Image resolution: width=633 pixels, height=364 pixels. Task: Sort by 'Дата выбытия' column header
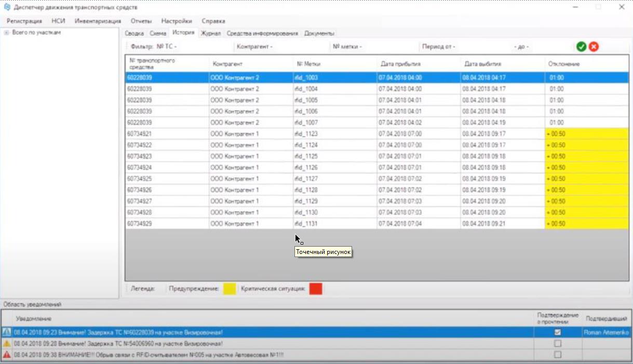point(503,63)
